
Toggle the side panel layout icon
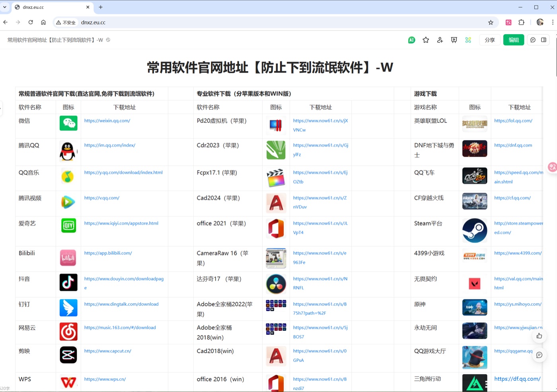point(543,40)
